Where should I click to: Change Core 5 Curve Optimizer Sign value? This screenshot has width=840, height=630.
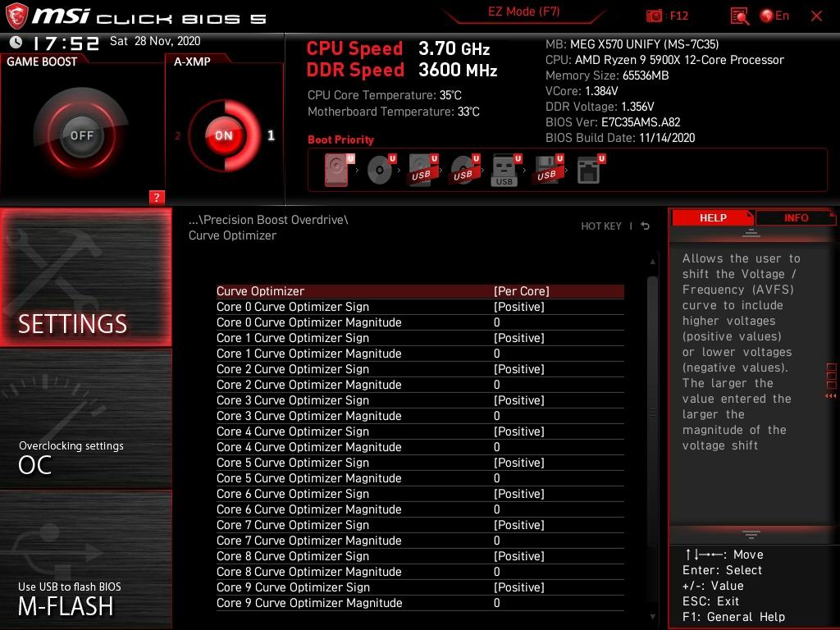click(518, 463)
